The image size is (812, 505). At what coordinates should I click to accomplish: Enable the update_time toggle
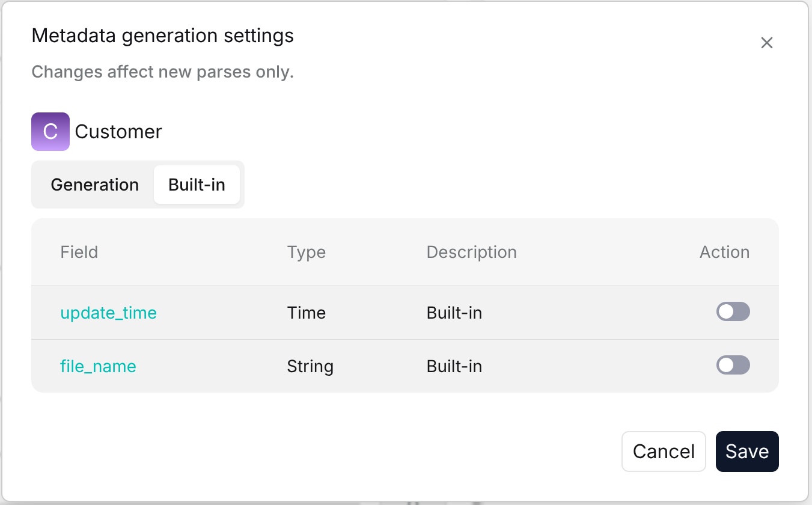733,311
